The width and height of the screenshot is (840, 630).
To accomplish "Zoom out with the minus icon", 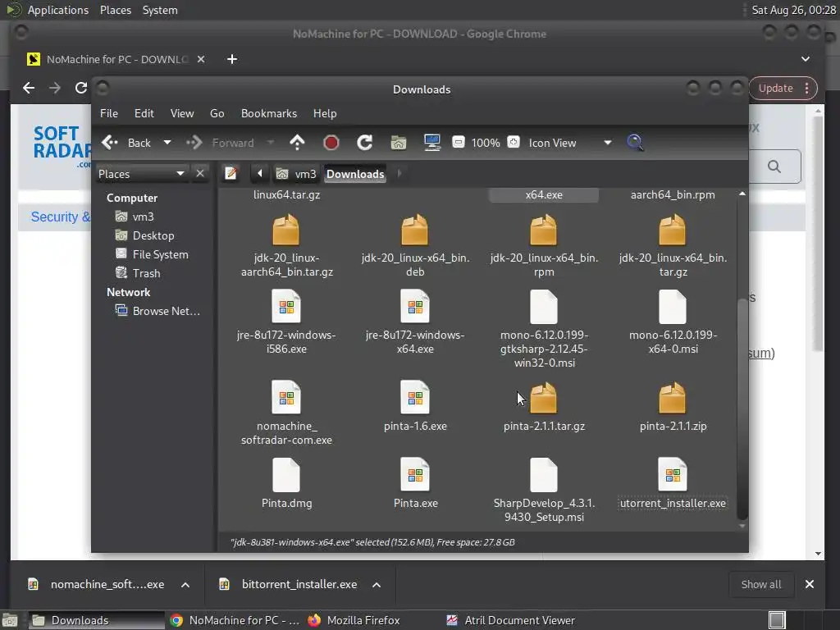I will click(x=458, y=142).
